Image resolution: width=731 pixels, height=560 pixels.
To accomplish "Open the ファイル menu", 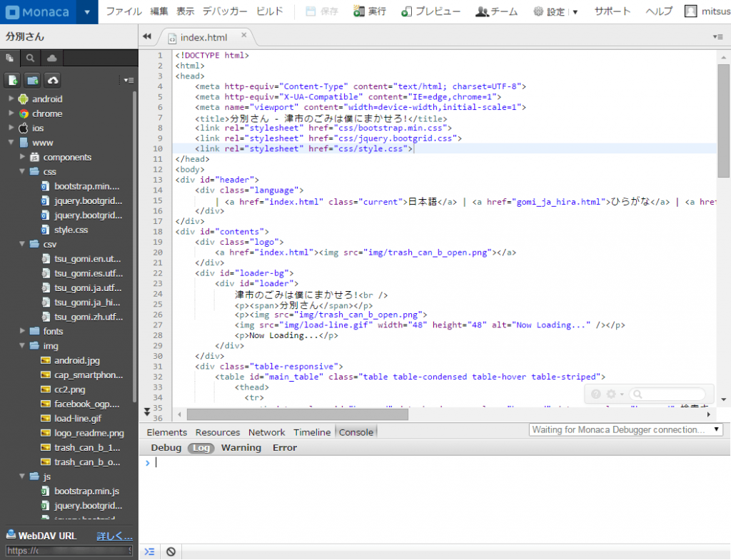I will coord(123,11).
